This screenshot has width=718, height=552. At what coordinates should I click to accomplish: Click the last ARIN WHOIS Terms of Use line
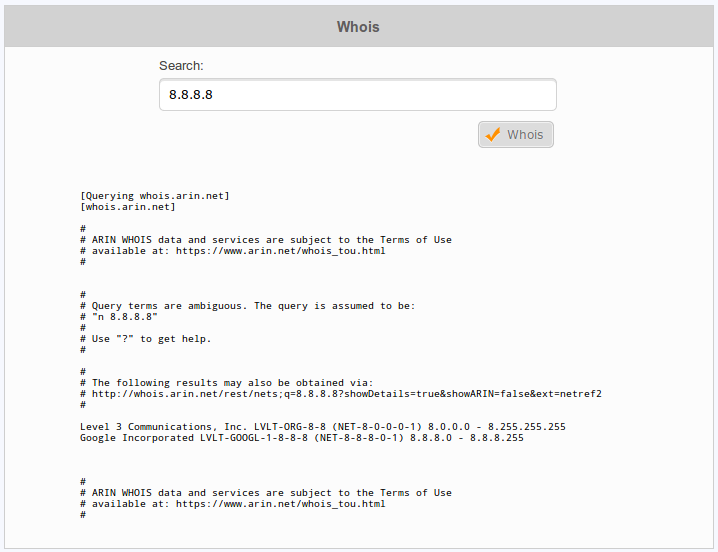pyautogui.click(x=266, y=492)
